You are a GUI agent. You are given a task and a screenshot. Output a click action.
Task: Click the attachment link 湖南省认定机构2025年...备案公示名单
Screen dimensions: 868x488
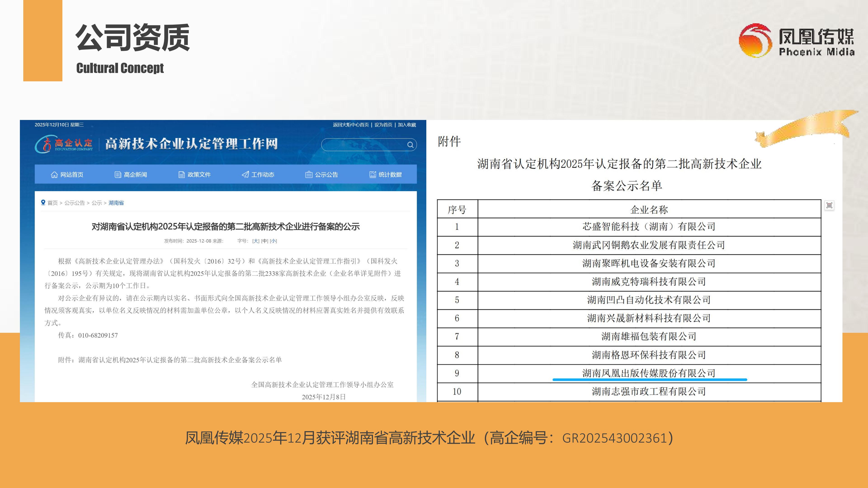[x=180, y=360]
